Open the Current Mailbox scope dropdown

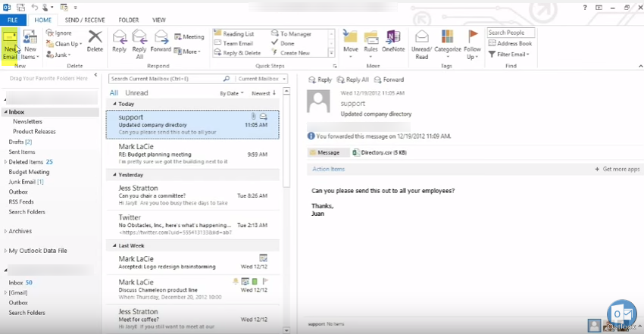[x=261, y=78]
